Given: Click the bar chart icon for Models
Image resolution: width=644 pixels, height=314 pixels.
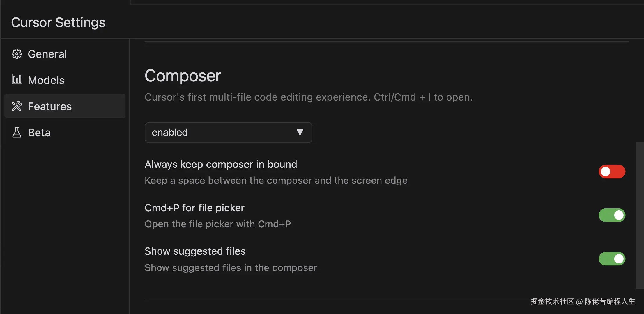Looking at the screenshot, I should coord(17,79).
